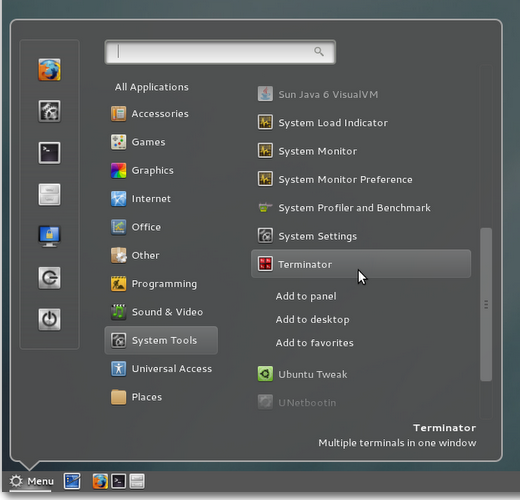Choose Add to desktop option
Viewport: 520px width, 500px height.
click(x=312, y=320)
